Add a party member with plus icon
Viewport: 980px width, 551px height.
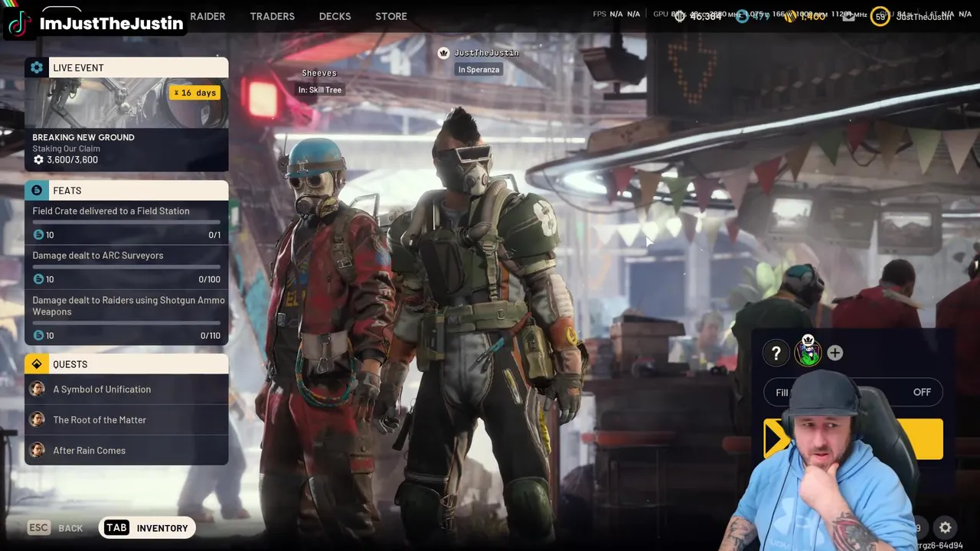point(835,353)
